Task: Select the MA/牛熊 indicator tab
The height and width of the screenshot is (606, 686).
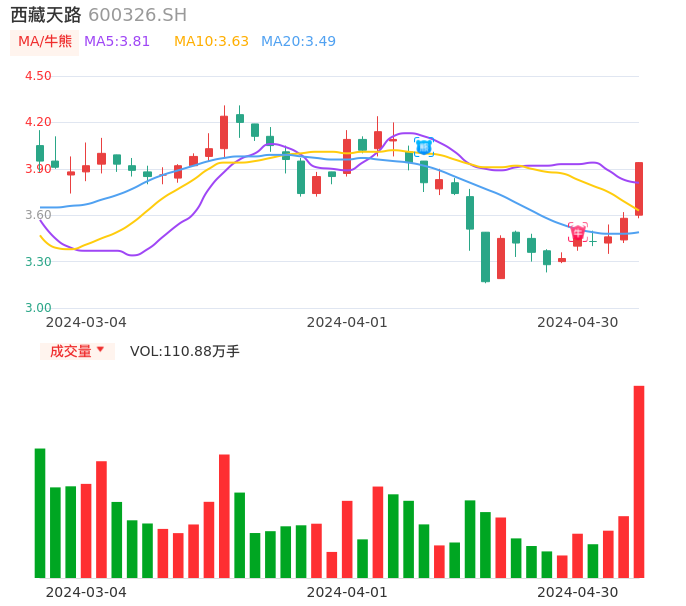Action: pyautogui.click(x=45, y=42)
